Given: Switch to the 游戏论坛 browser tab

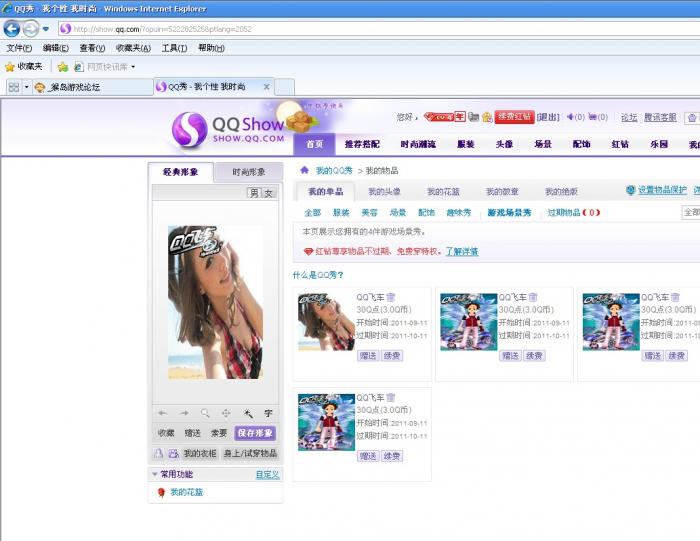Looking at the screenshot, I should click(x=93, y=87).
